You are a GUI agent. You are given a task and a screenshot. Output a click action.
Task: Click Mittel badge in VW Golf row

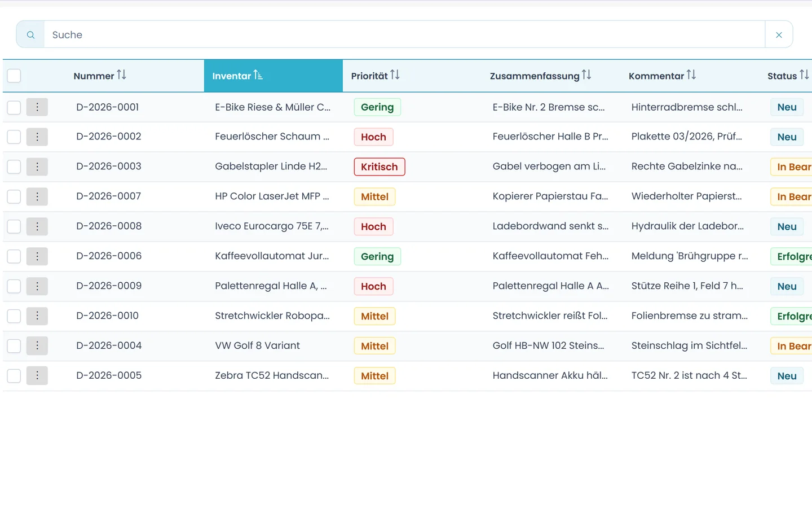374,346
